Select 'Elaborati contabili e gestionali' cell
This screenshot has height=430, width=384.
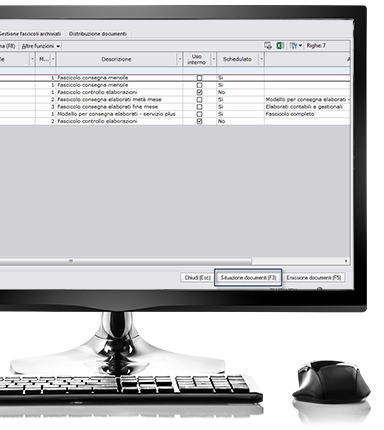pos(304,107)
